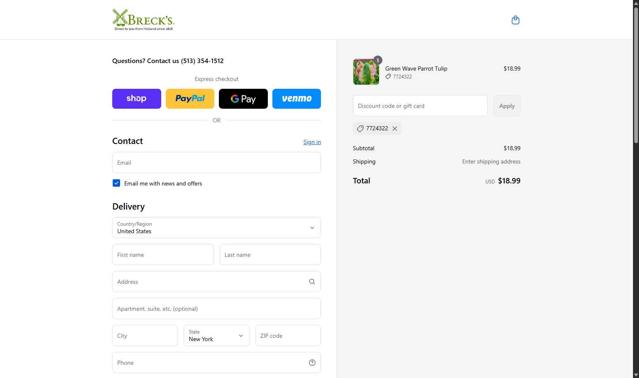Pay with the PayPal button

click(190, 99)
